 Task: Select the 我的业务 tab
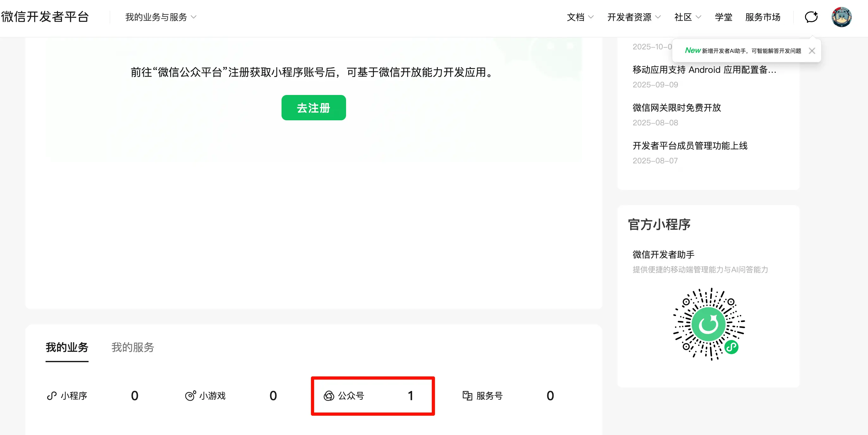tap(67, 348)
